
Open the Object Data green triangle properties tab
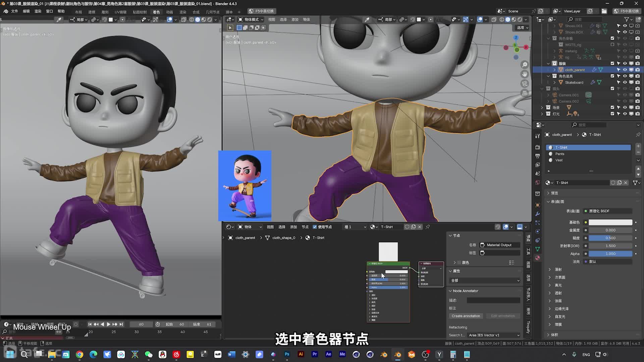538,249
